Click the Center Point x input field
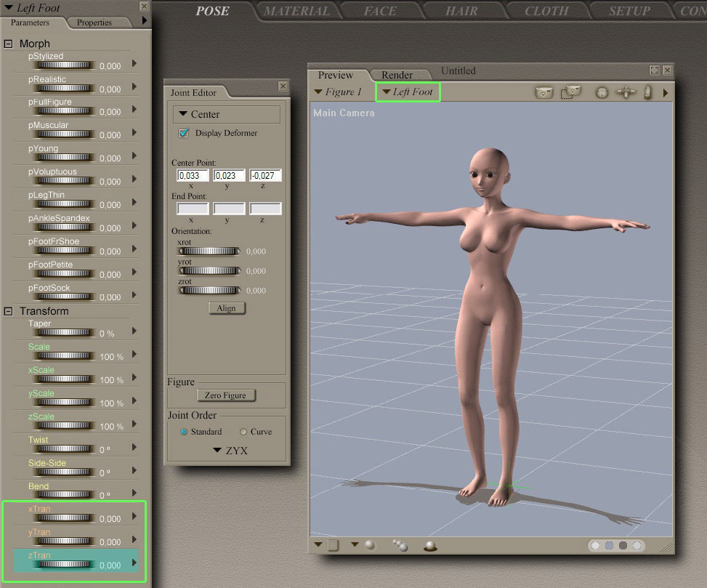 (193, 176)
